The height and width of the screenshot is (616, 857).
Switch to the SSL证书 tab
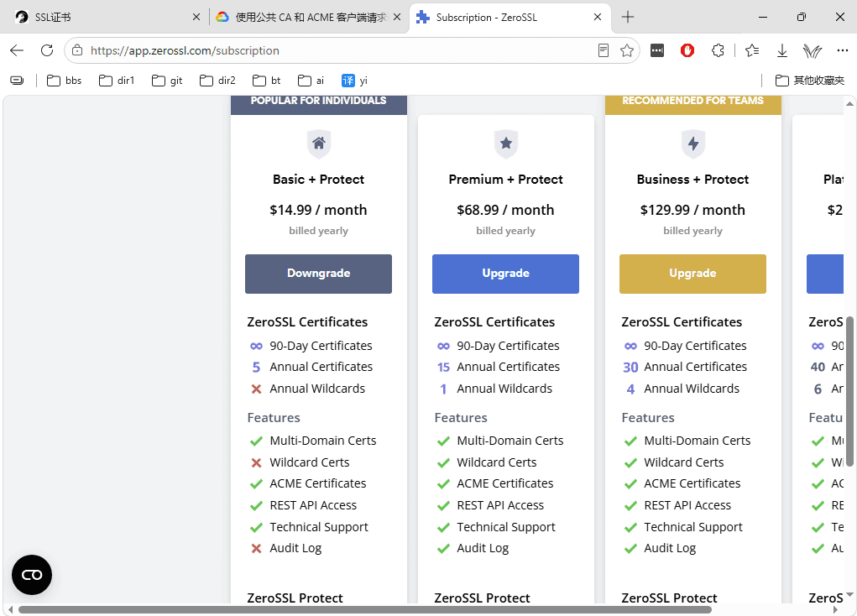point(108,18)
